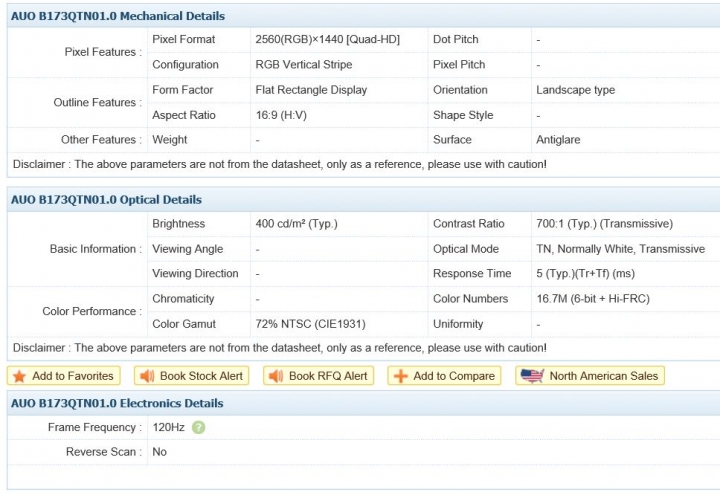Click the Book Stock Alert button label
Screen dimensions: 720x495
[201, 376]
